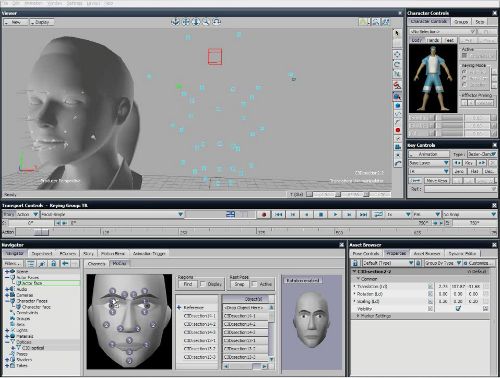Toggle the Active checkbox in Character Controls
The image size is (500, 378).
tap(464, 55)
